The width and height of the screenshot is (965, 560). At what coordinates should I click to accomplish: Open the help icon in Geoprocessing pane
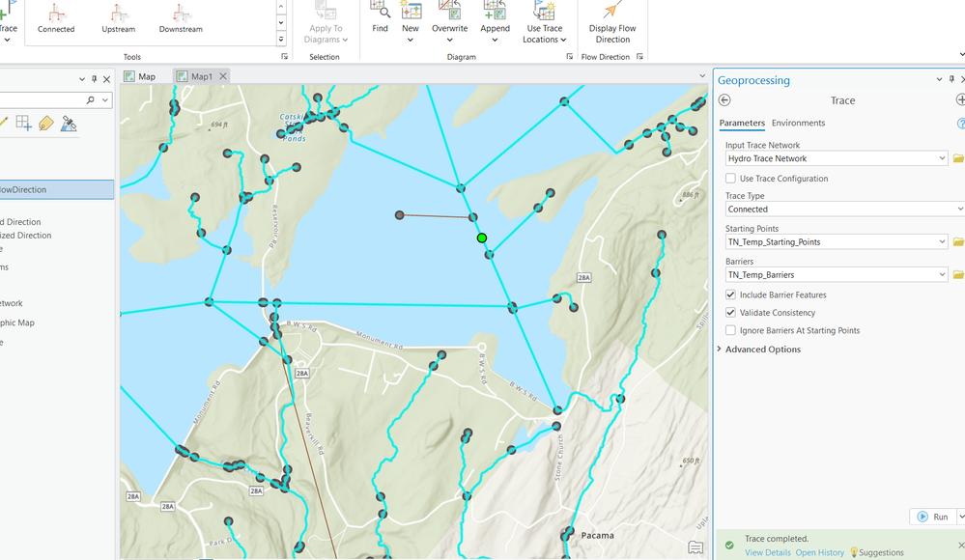click(960, 124)
